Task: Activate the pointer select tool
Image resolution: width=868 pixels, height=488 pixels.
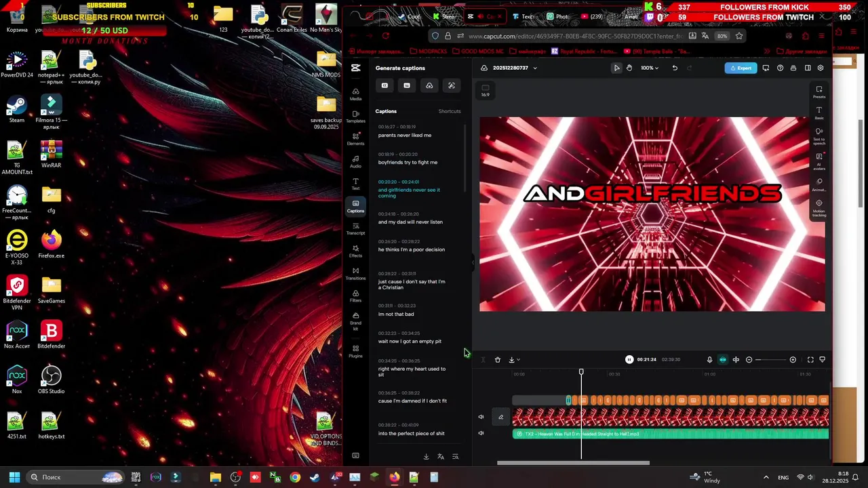Action: [616, 68]
